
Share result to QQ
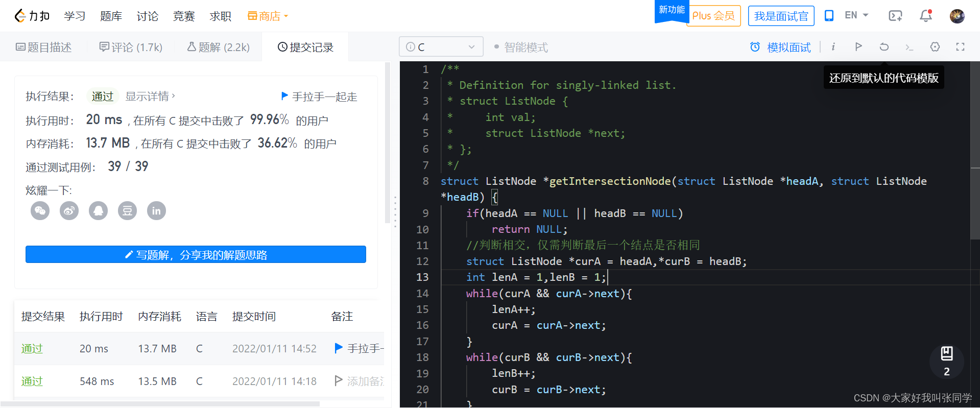99,210
